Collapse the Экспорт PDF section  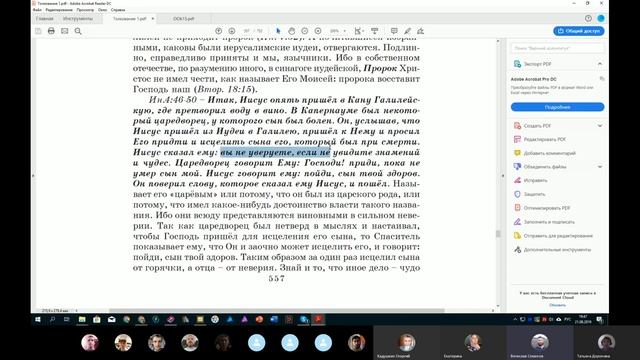click(x=600, y=64)
